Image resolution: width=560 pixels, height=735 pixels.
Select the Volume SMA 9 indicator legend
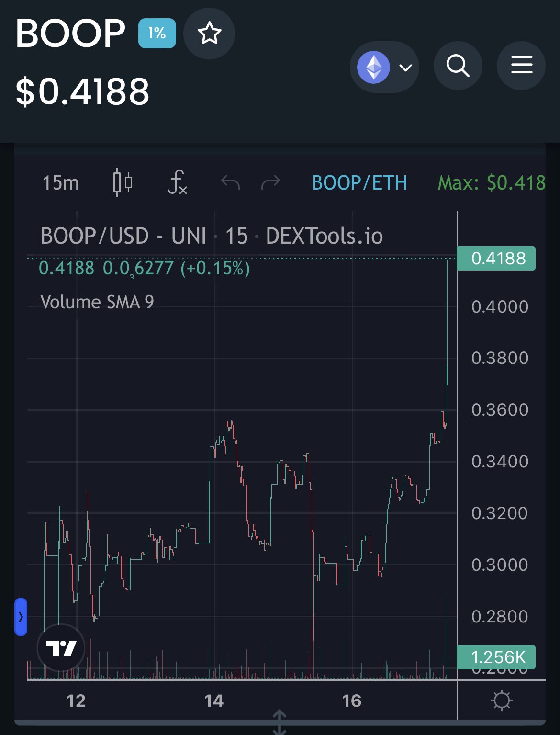pos(97,302)
